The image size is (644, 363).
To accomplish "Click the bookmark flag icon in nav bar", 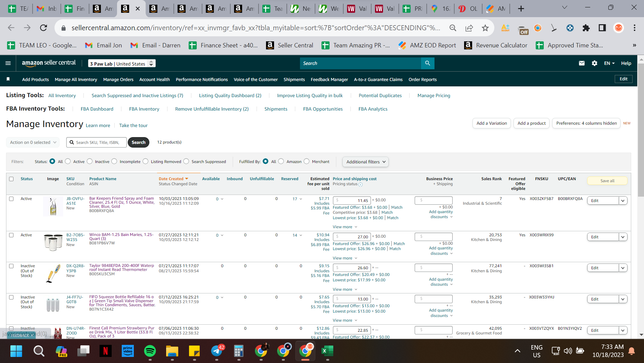I will pos(8,79).
